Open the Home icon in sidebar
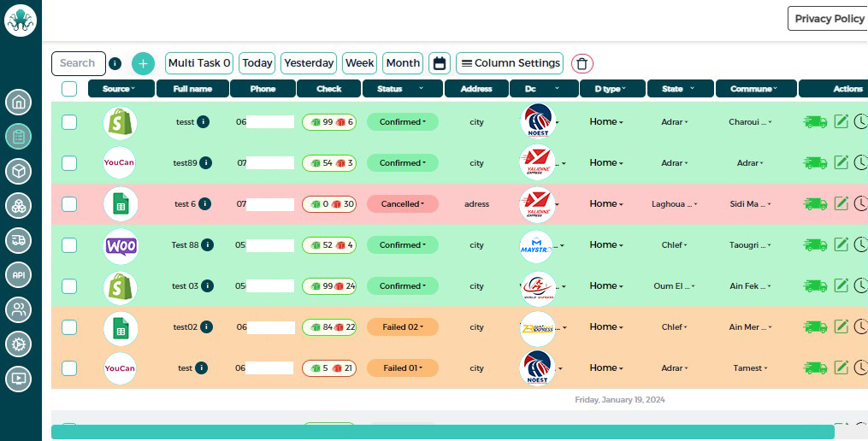Screen dimensions: 868x441 point(18,103)
